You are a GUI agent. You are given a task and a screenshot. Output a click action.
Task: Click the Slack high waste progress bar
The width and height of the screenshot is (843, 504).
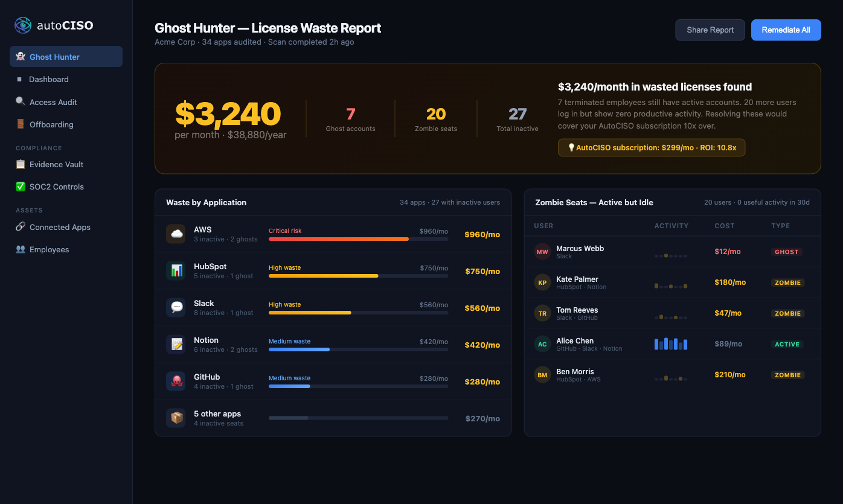pyautogui.click(x=358, y=313)
